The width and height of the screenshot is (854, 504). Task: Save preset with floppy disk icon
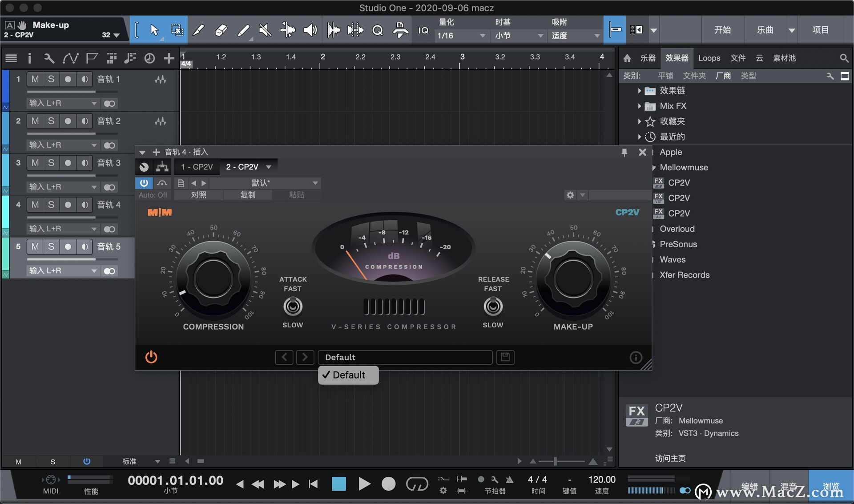tap(505, 357)
